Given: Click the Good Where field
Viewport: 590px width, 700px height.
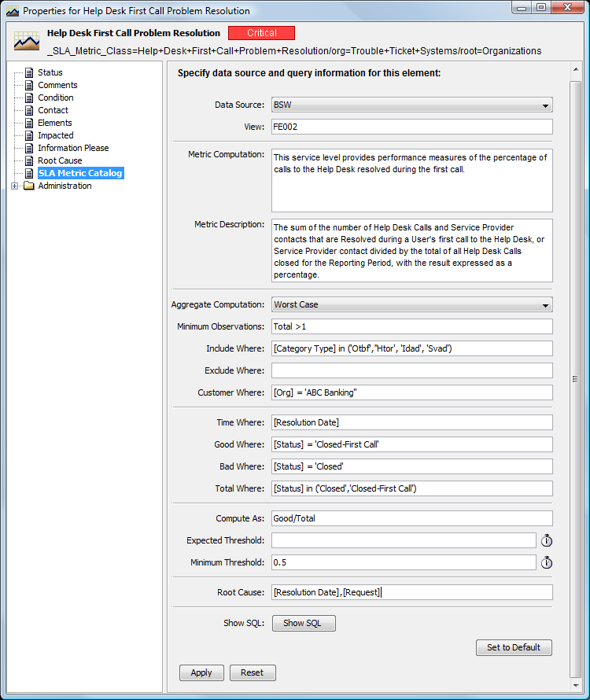Looking at the screenshot, I should [411, 444].
